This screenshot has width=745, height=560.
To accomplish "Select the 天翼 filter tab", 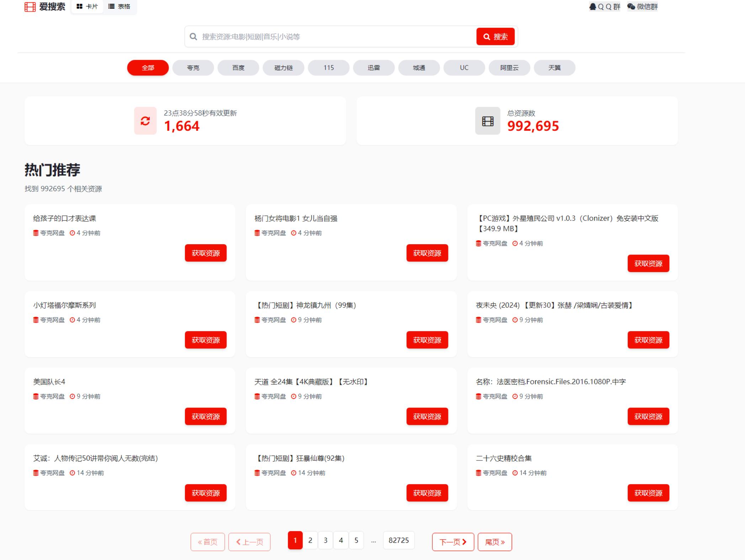I will click(x=554, y=68).
